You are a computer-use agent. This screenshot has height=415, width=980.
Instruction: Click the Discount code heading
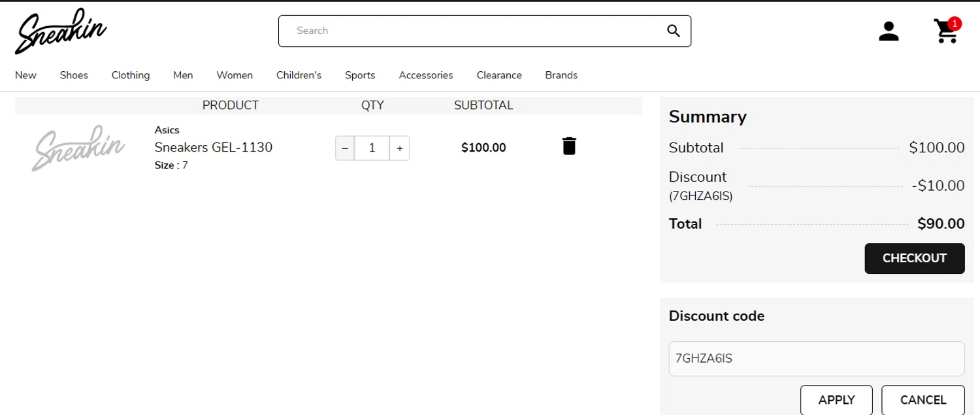tap(717, 316)
